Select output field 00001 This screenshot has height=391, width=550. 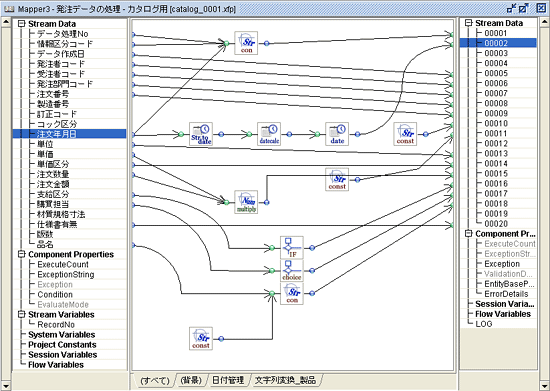click(x=496, y=33)
